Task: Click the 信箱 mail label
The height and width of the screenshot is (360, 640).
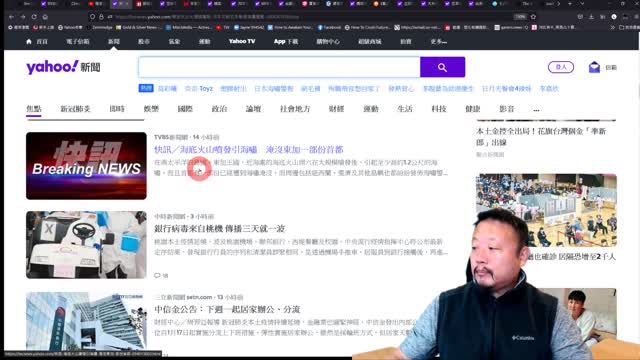Action: pyautogui.click(x=611, y=68)
